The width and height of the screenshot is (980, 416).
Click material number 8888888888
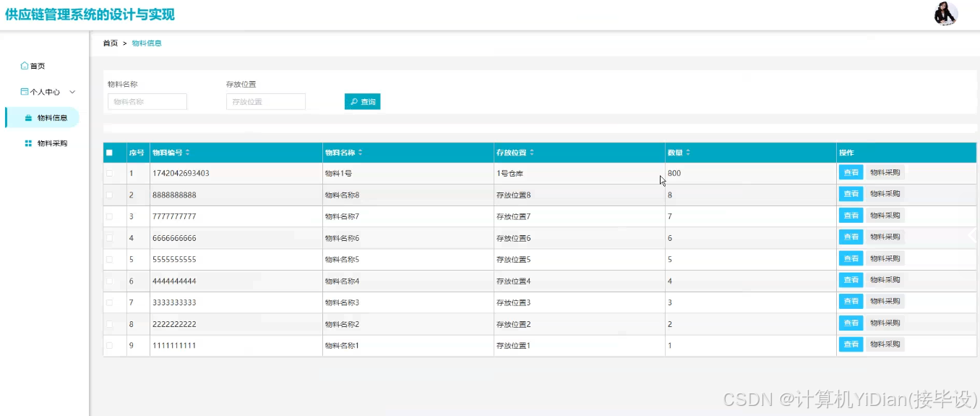(x=174, y=195)
